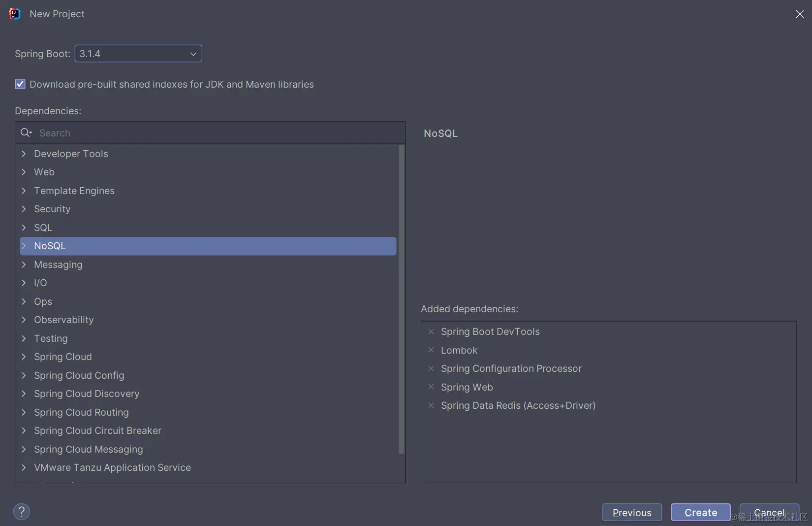Viewport: 812px width, 526px height.
Task: Open the Spring Boot version dropdown
Action: (138, 54)
